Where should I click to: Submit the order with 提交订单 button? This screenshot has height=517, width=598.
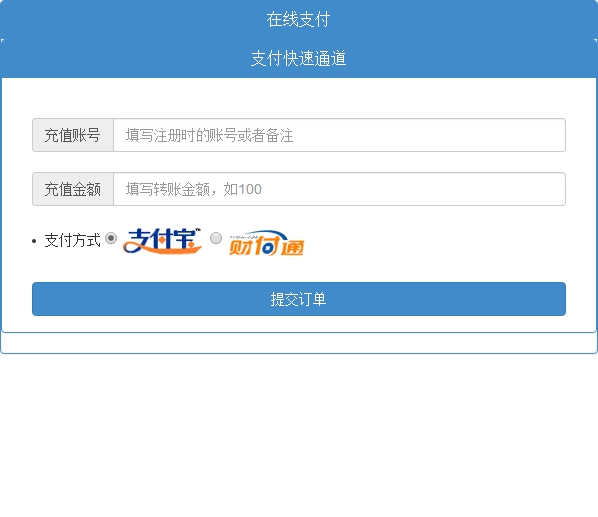[x=299, y=299]
